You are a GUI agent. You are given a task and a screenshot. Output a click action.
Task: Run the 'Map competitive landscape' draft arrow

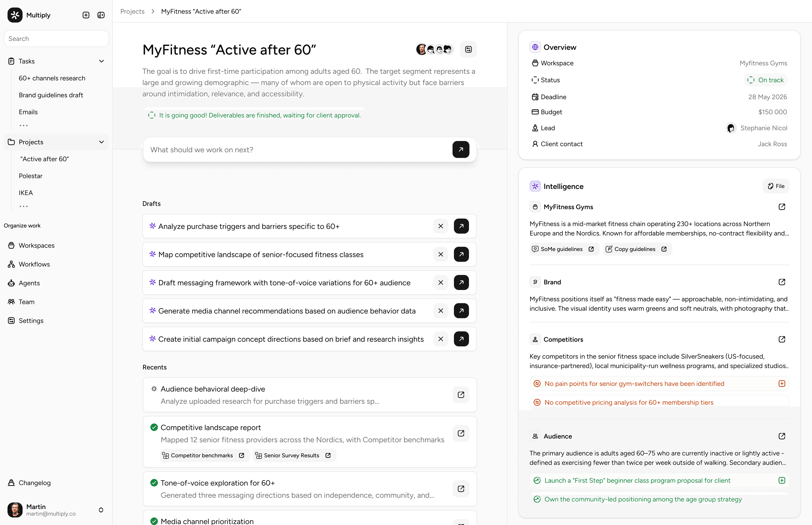pos(461,254)
